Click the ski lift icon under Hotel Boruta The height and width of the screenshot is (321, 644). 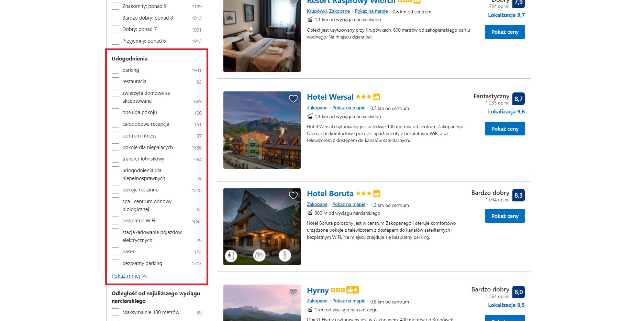tap(310, 213)
